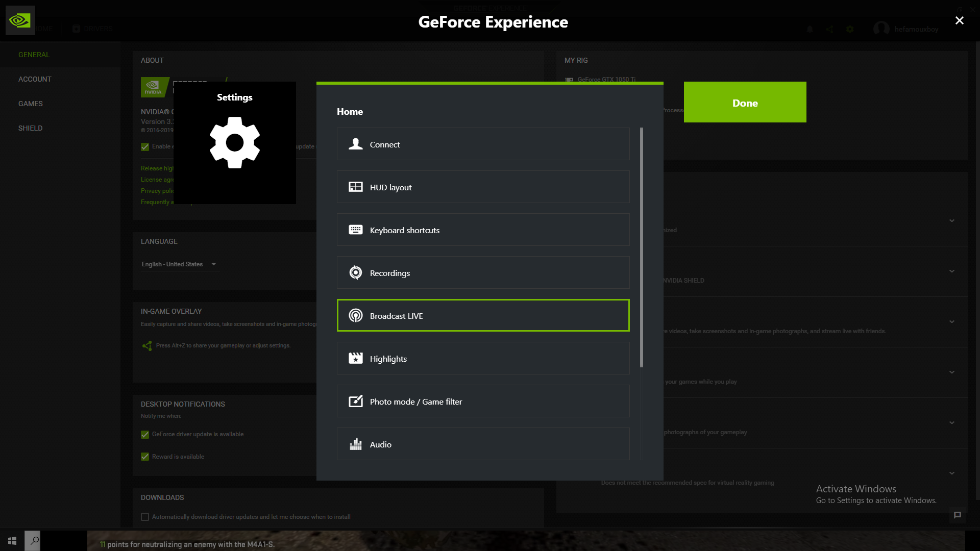Click the Audio equalizer icon
Image resolution: width=980 pixels, height=551 pixels.
tap(356, 444)
